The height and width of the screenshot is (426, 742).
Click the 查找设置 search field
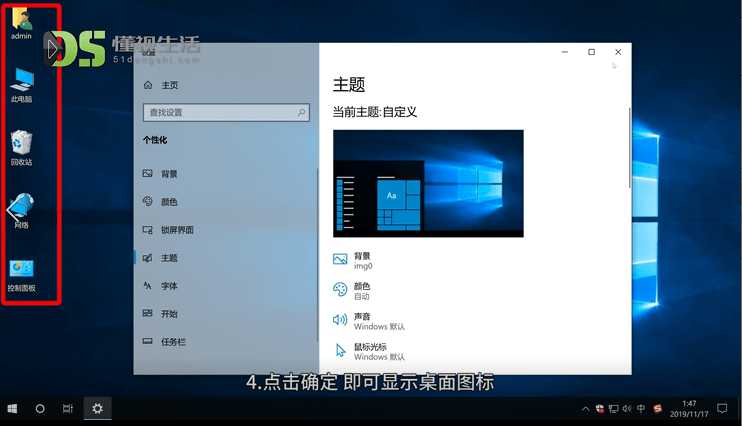(x=226, y=113)
